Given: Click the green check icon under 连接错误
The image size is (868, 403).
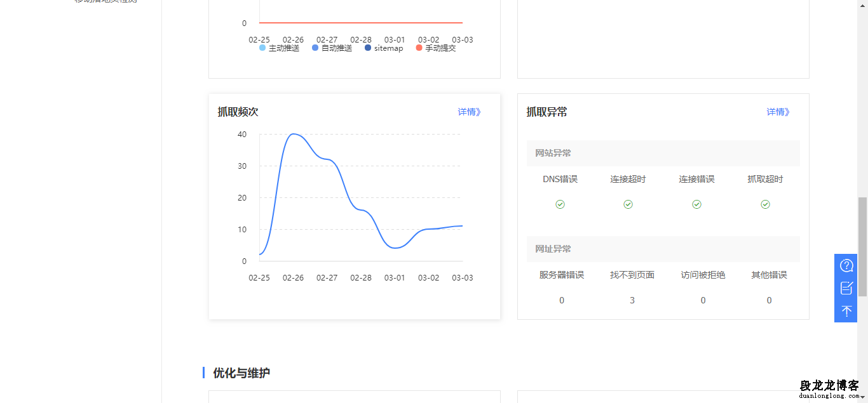Looking at the screenshot, I should 696,204.
